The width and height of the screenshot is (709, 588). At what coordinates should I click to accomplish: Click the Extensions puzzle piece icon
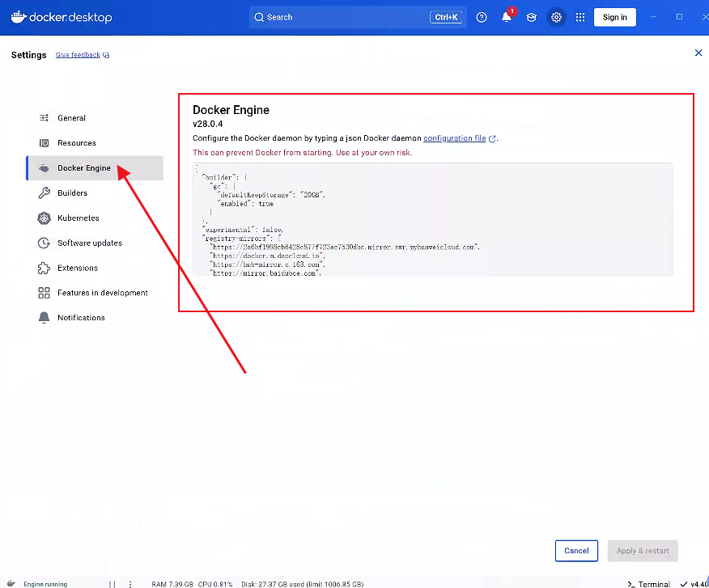click(44, 268)
